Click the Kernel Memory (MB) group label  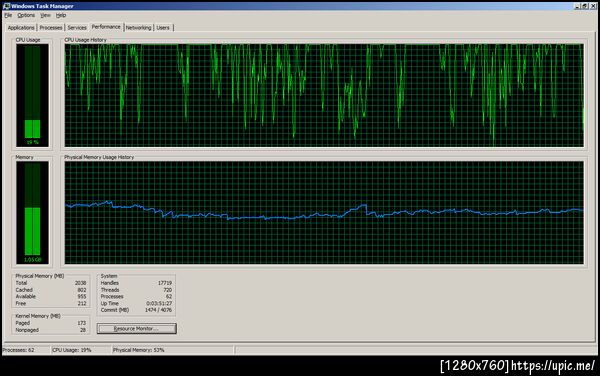click(38, 316)
